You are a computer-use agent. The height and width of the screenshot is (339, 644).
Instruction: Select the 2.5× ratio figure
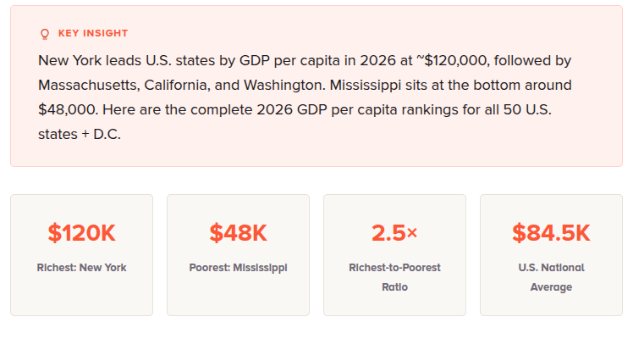coord(394,233)
